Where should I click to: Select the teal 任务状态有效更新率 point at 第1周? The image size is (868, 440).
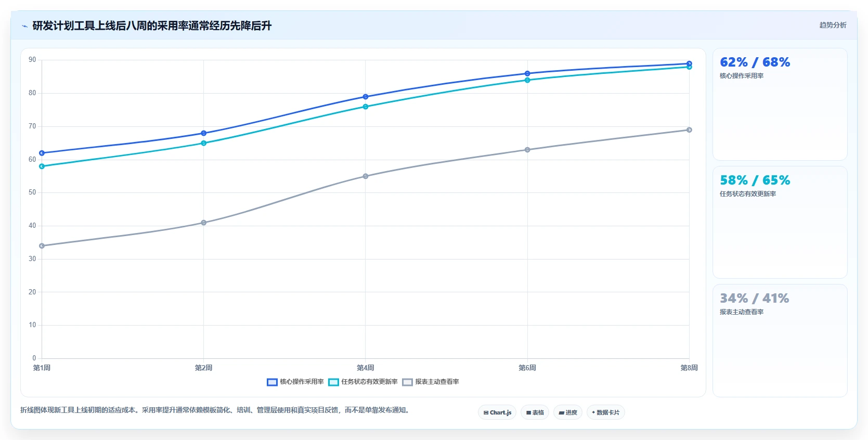click(42, 166)
